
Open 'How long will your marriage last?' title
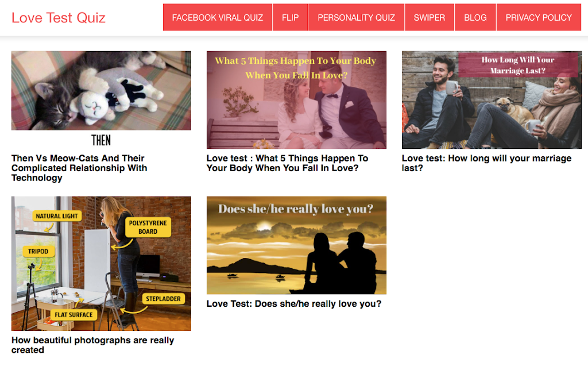[x=486, y=163]
